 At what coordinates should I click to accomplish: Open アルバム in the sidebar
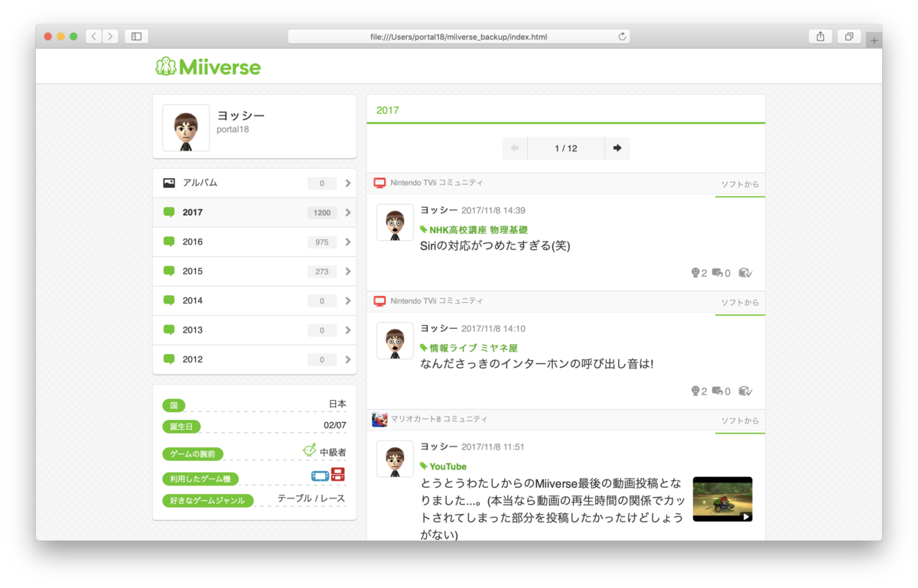pos(255,184)
